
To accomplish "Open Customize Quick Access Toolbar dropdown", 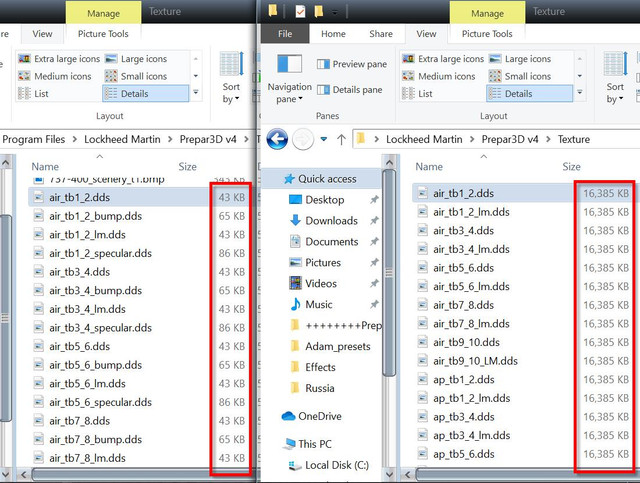I will click(335, 12).
